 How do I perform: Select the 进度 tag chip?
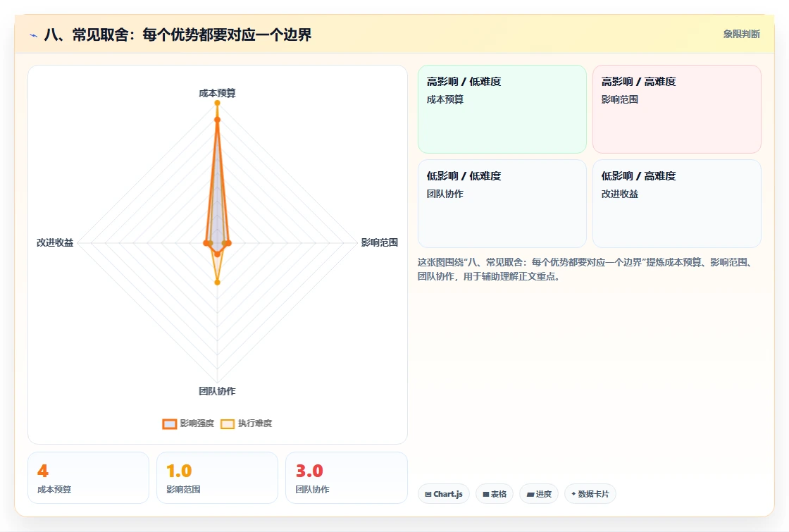click(x=539, y=494)
